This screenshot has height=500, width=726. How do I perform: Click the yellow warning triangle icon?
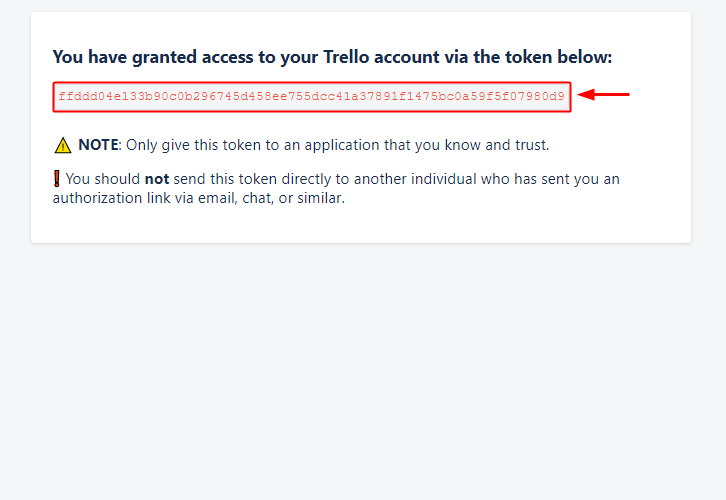click(63, 145)
